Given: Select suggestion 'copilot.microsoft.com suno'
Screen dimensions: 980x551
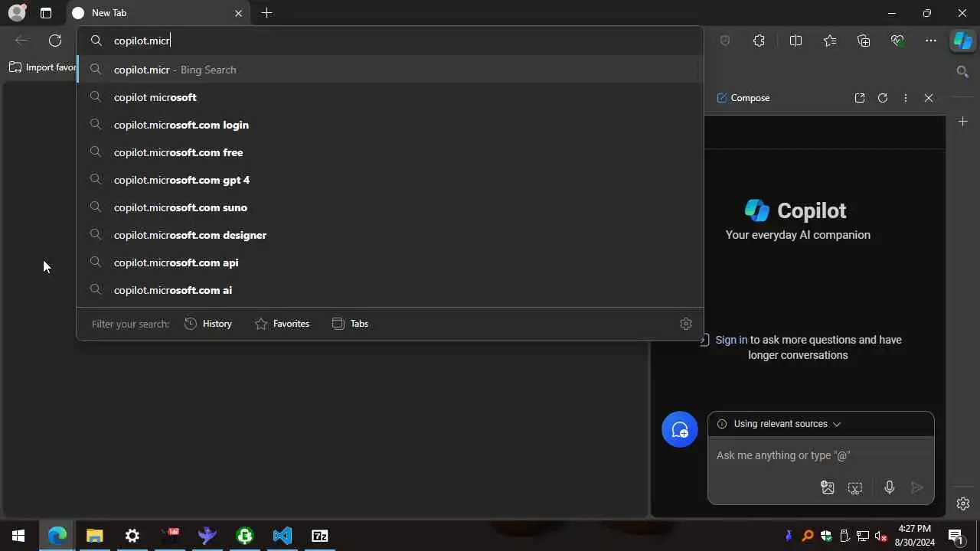Looking at the screenshot, I should pos(390,207).
